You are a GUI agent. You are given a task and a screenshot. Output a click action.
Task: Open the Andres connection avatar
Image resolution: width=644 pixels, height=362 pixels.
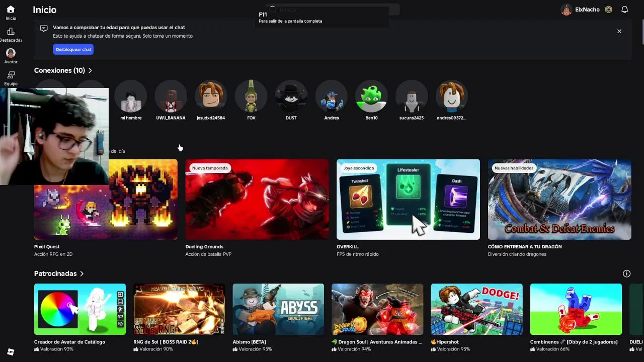(x=332, y=96)
